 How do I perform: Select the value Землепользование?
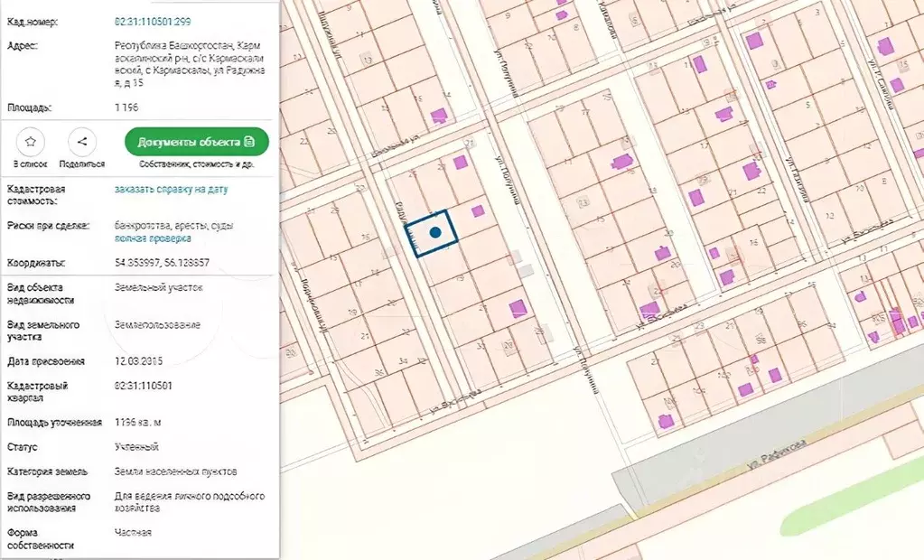tap(157, 325)
